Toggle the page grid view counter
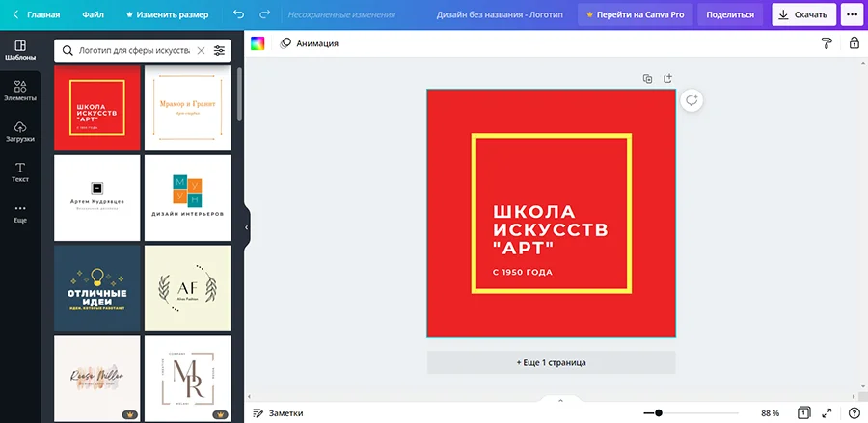 pos(803,412)
